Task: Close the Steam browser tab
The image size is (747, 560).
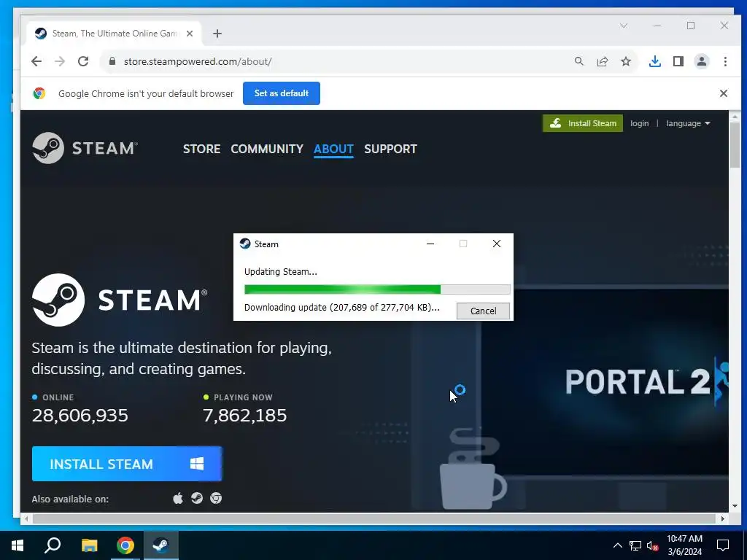Action: 190,34
